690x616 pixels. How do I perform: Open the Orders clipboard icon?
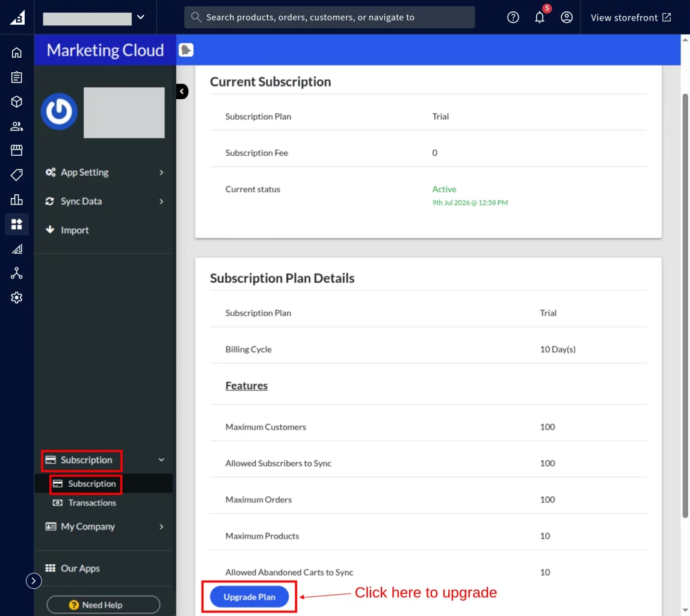(x=17, y=78)
